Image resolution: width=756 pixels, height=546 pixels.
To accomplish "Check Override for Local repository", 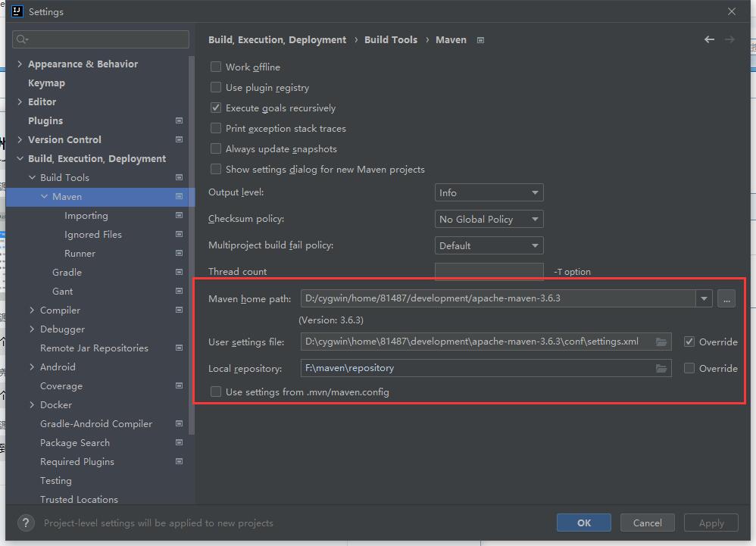I will [689, 368].
